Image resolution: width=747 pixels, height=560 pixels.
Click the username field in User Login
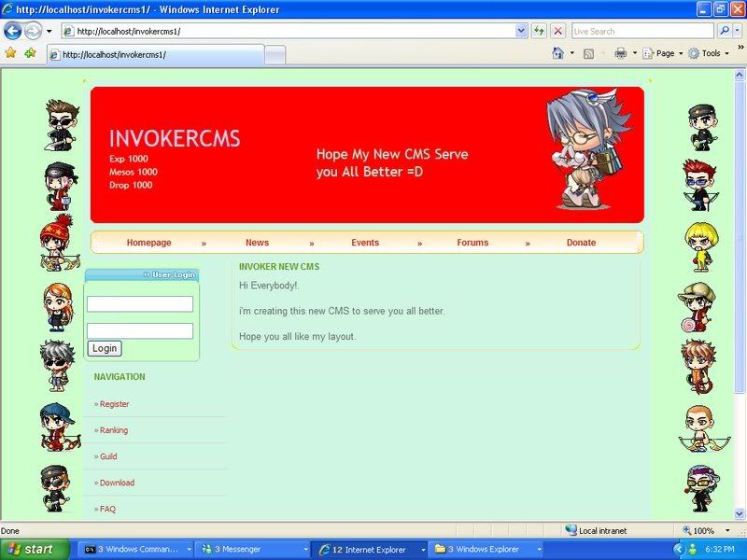(140, 304)
